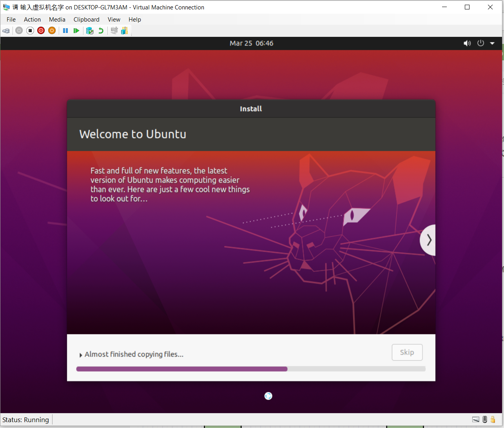Open the Clipboard menu
Viewport: 504px width, 428px height.
point(87,20)
